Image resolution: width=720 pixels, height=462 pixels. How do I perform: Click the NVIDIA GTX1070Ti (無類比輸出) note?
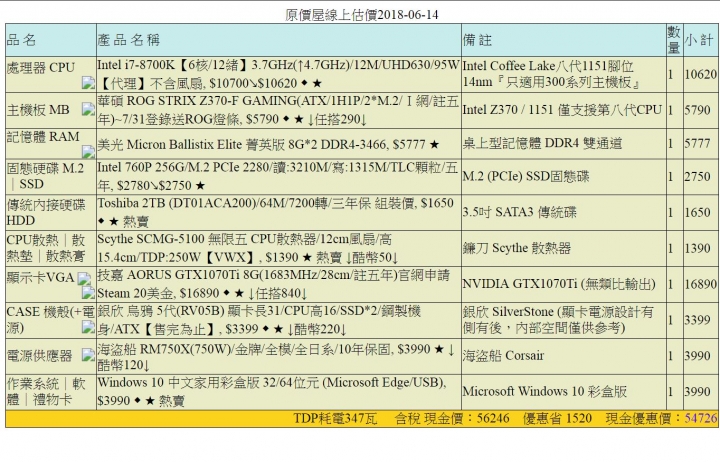(559, 284)
